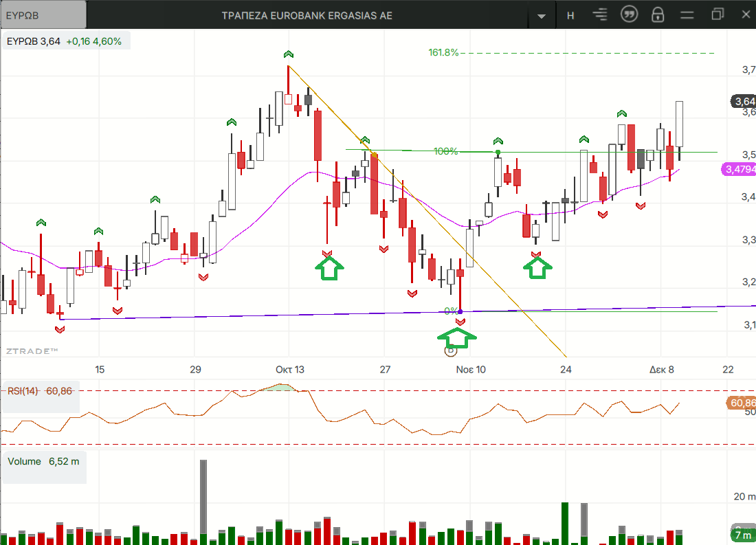Open the indicators list icon

tap(601, 14)
